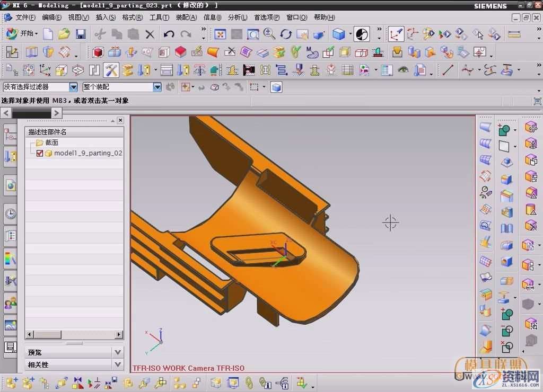Viewport: 543px width, 392px height.
Task: Open the 整个装配 scope dropdown
Action: click(x=157, y=87)
